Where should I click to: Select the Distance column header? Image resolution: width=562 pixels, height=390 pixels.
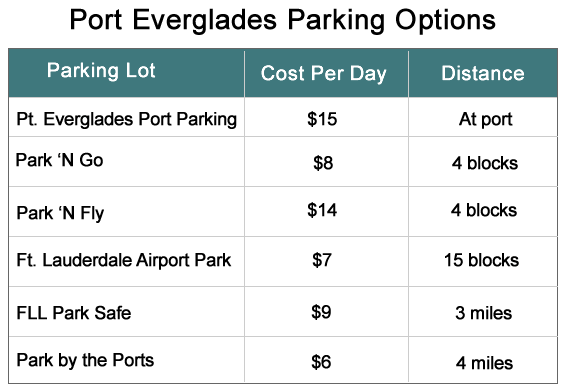coord(483,73)
